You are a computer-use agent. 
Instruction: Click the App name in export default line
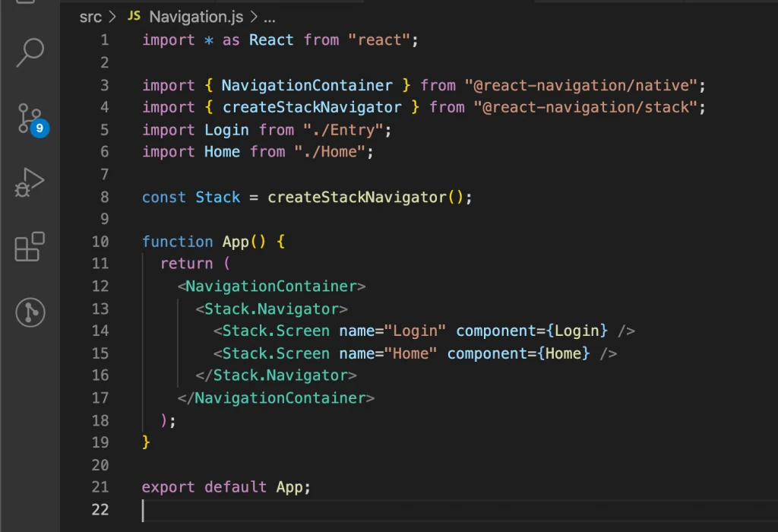click(289, 487)
